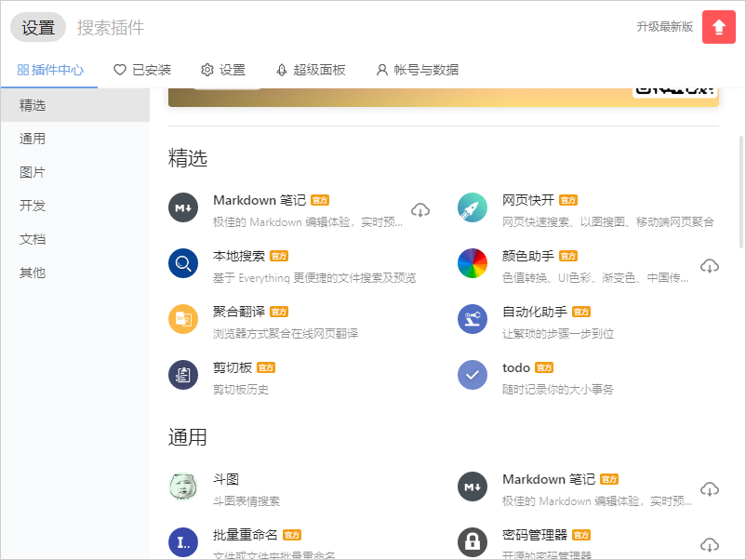Select the todo checkmark icon
Screen dimensions: 746x560
point(473,375)
